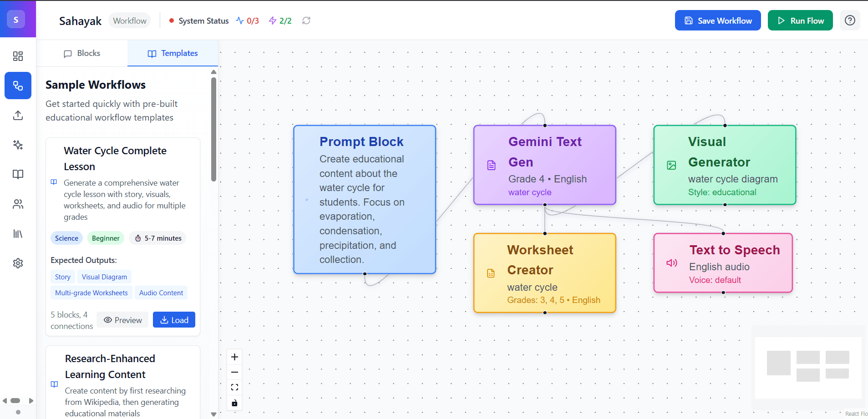
Task: Open settings gear in left sidebar
Action: tap(18, 263)
